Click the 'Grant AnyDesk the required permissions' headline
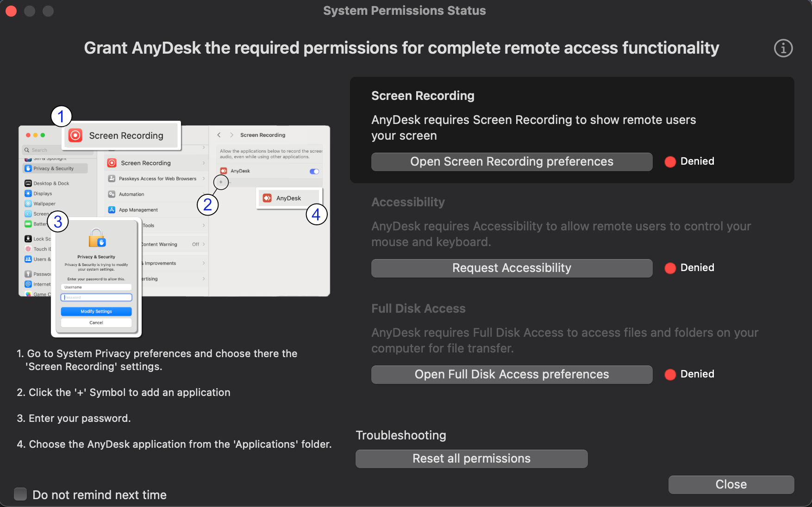812x507 pixels. (401, 48)
